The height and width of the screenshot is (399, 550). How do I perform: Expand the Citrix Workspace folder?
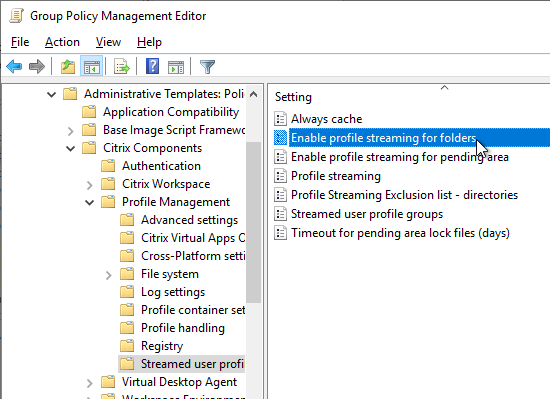(89, 184)
